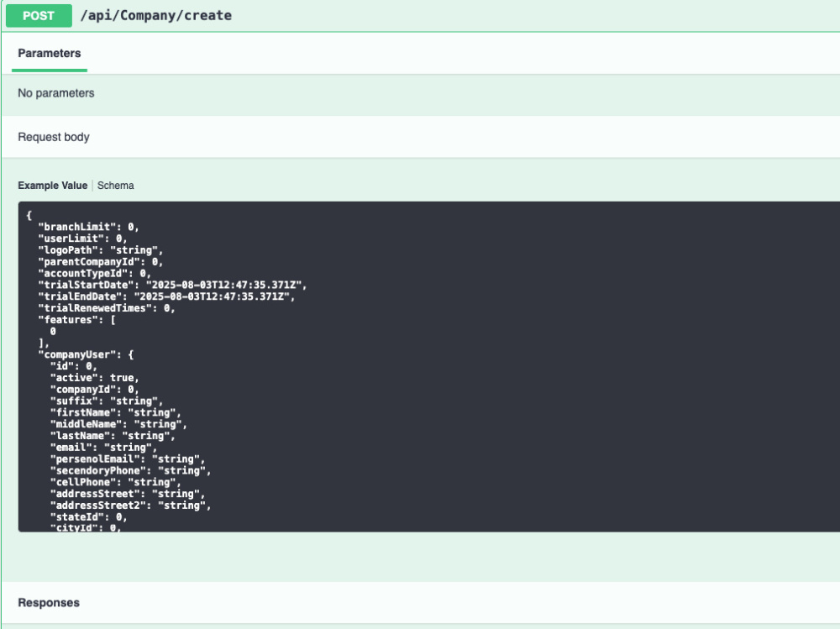
Task: Click the "id": 0 line
Action: coord(73,366)
